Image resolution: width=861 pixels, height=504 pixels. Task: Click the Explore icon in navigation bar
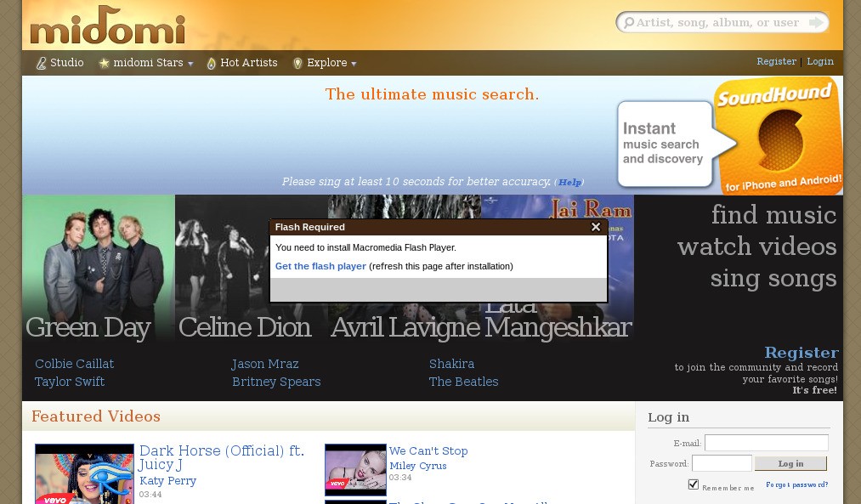point(297,64)
